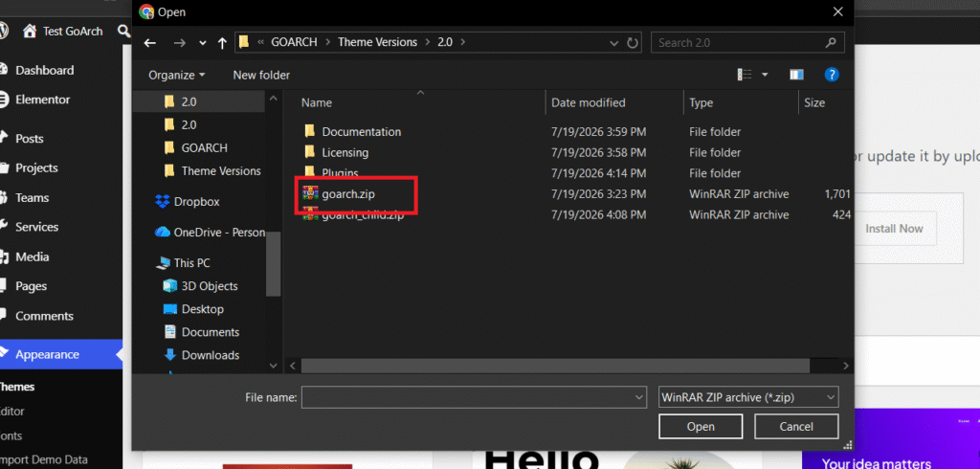The height and width of the screenshot is (469, 980).
Task: Go forward with the right arrow
Action: pos(179,43)
